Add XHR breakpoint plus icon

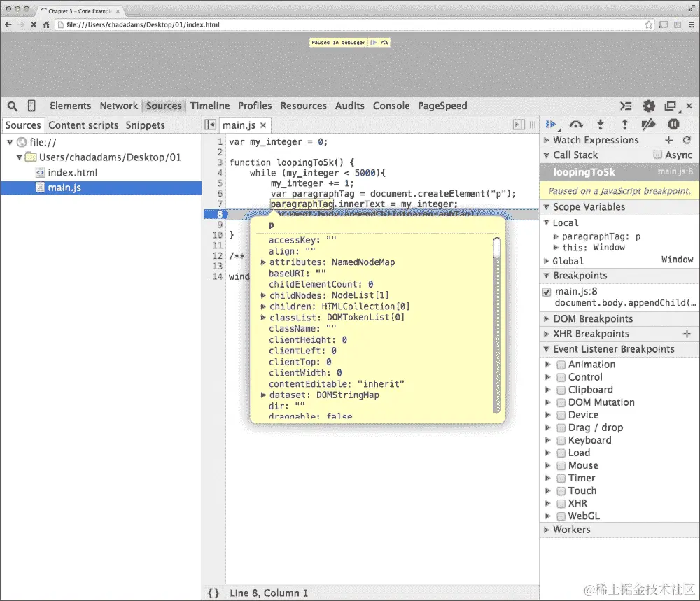tap(687, 334)
